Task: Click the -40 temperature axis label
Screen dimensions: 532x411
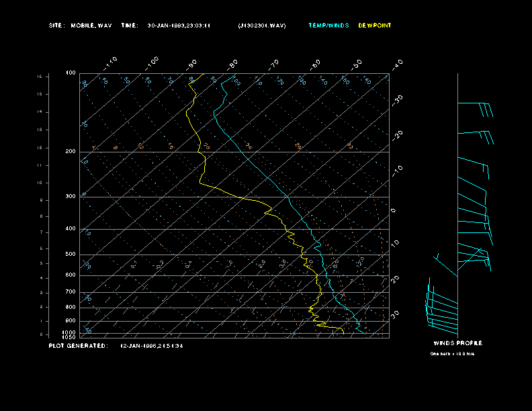Action: [x=398, y=64]
